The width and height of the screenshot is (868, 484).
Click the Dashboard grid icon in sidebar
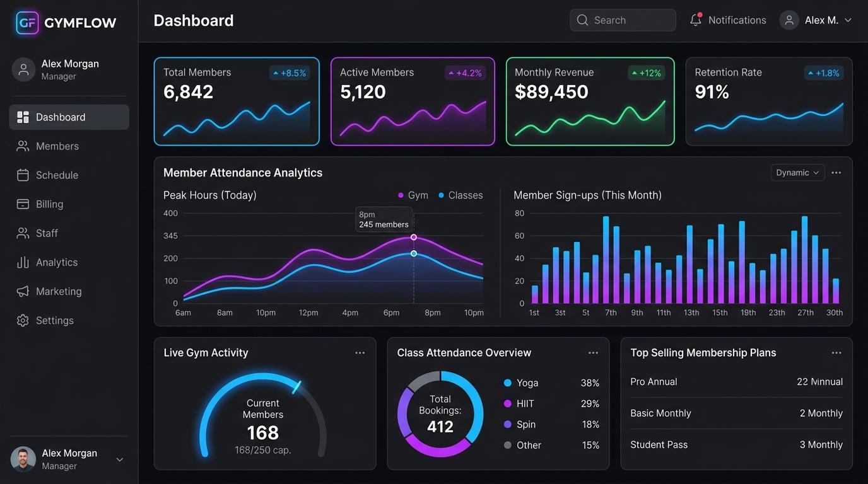(23, 117)
